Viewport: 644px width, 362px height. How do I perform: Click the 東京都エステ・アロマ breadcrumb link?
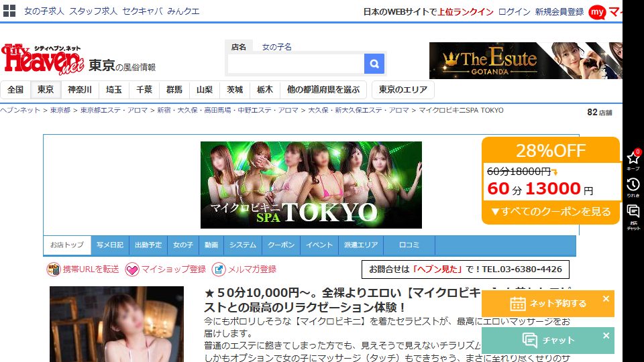[114, 110]
